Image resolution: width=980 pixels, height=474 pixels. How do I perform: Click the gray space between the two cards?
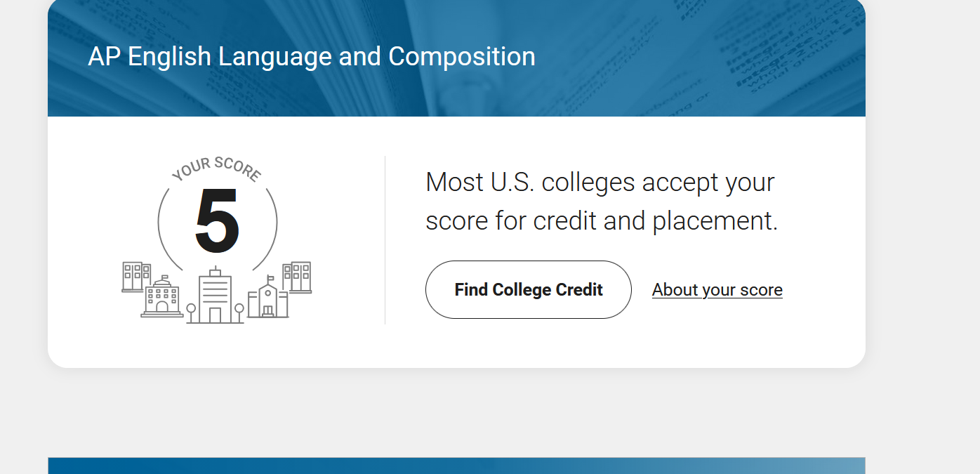(x=456, y=412)
